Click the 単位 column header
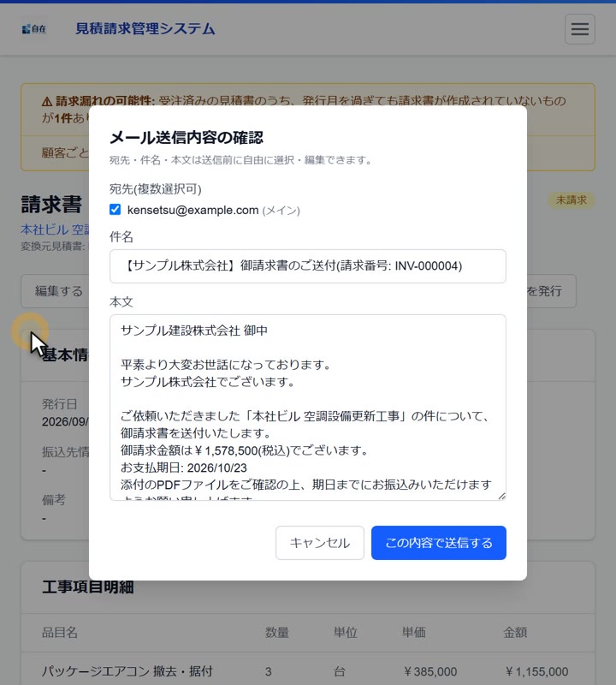 [x=346, y=632]
